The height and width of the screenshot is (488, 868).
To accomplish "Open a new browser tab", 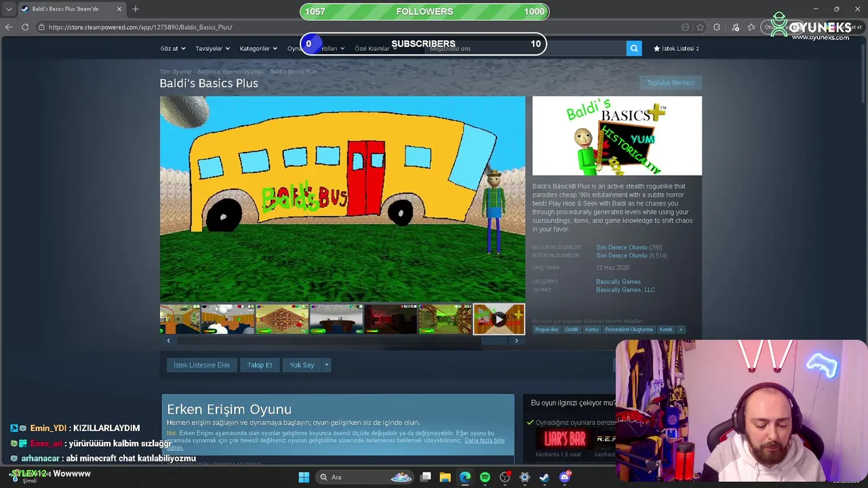I will 136,9.
